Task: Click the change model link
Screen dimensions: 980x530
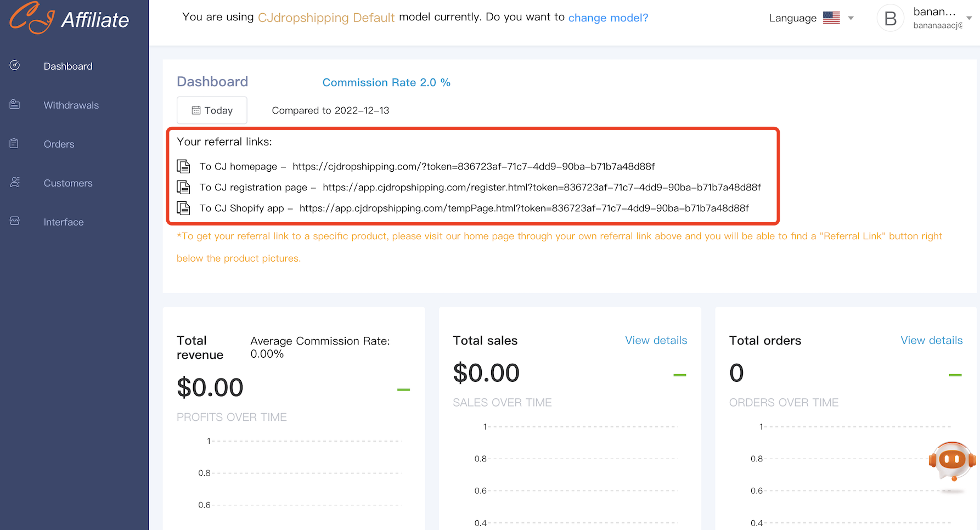Action: click(608, 18)
